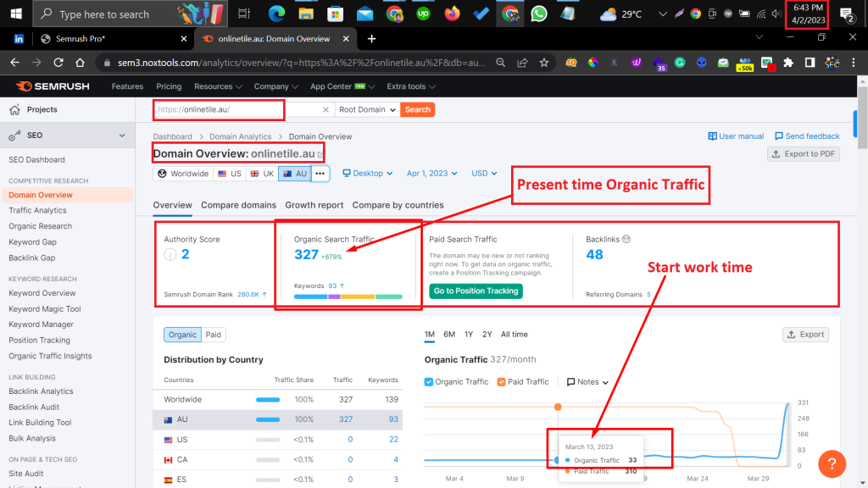
Task: Select the Worldwide database
Action: point(183,174)
